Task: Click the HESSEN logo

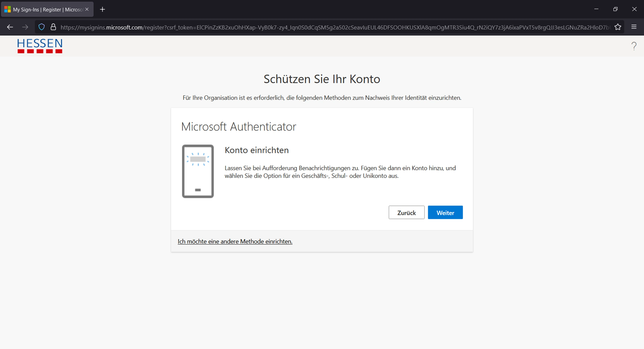Action: coord(40,46)
